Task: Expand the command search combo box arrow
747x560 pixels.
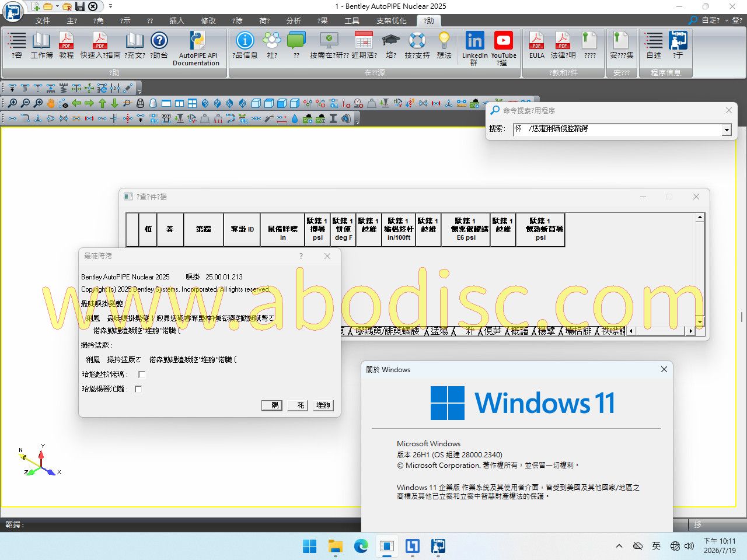Action: pos(727,129)
